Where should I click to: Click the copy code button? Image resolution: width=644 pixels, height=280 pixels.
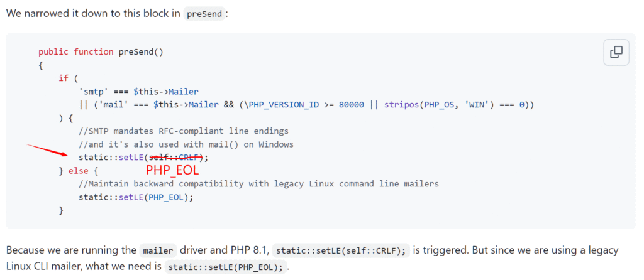coord(616,52)
